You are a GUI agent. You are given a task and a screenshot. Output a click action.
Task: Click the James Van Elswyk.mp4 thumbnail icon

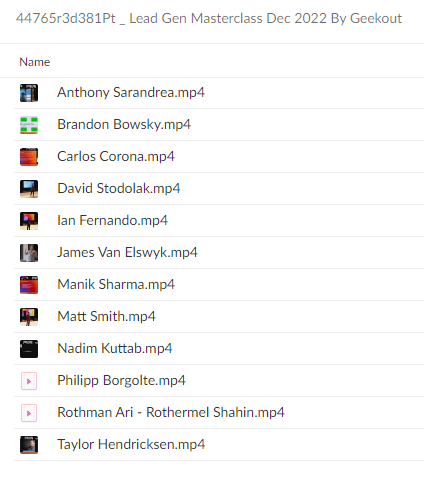(29, 253)
